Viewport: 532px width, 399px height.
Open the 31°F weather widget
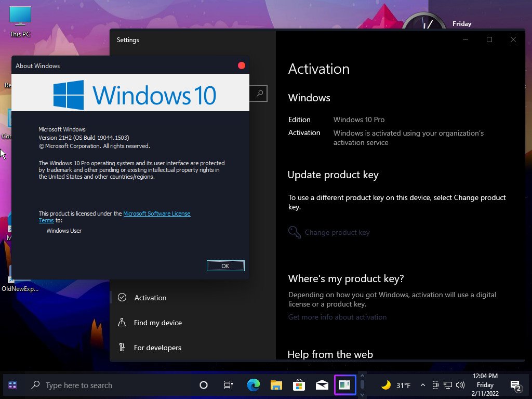(x=395, y=385)
